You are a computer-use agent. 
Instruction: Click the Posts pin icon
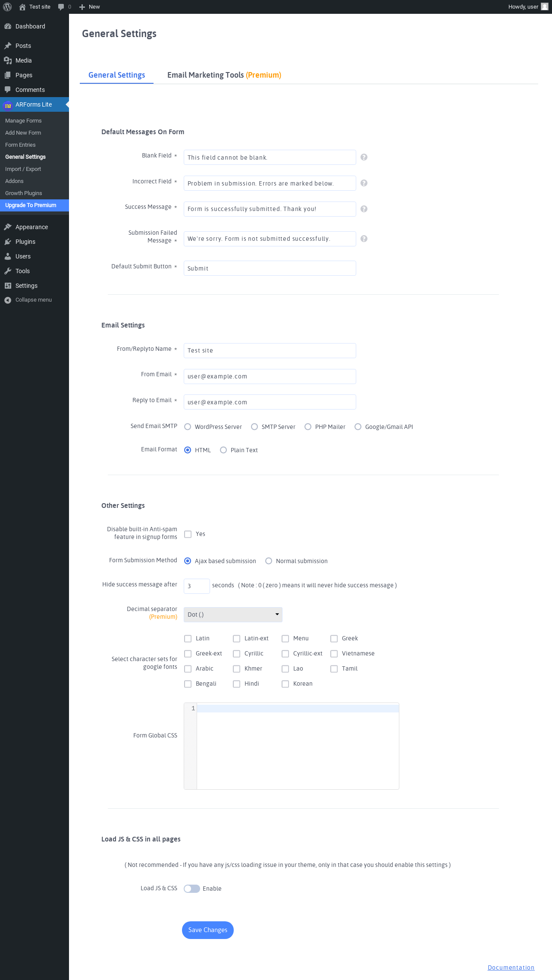click(8, 46)
